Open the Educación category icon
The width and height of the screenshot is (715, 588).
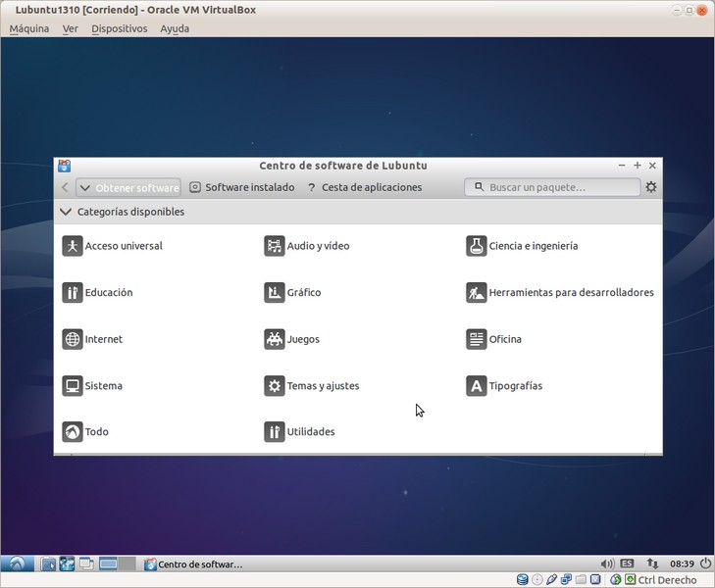tap(72, 292)
